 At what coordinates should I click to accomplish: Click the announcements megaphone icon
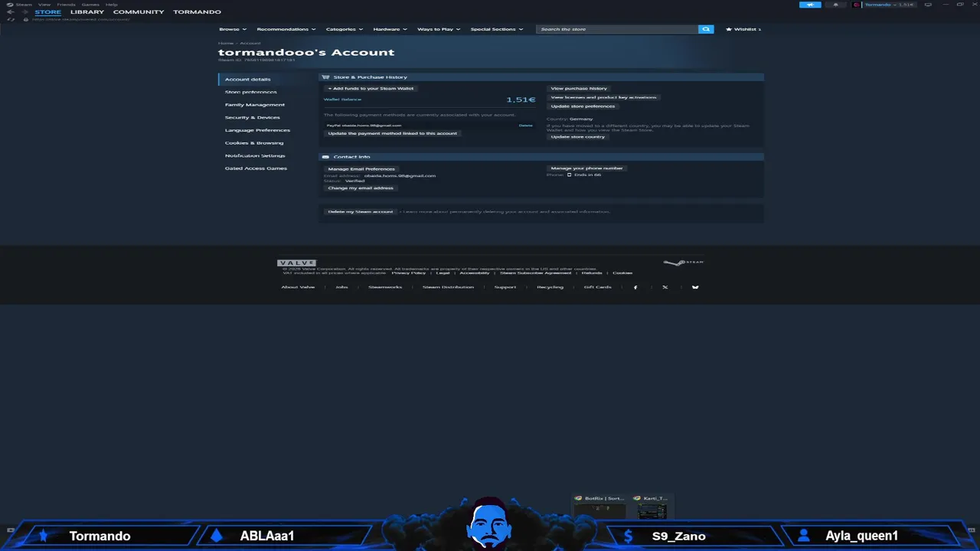pos(810,5)
